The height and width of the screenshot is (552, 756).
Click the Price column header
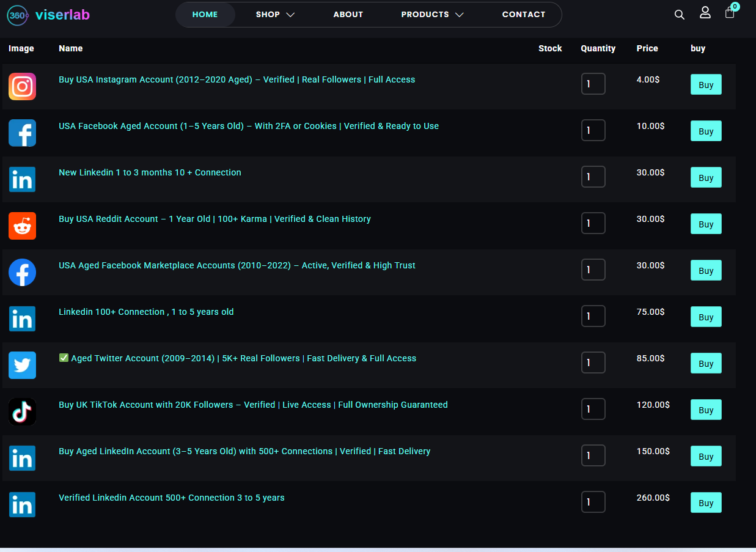(x=647, y=48)
